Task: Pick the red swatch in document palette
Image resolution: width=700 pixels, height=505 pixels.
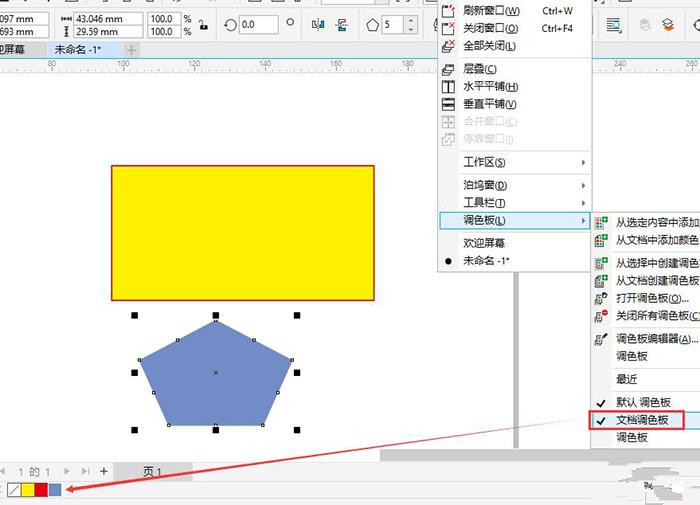Action: coord(41,490)
